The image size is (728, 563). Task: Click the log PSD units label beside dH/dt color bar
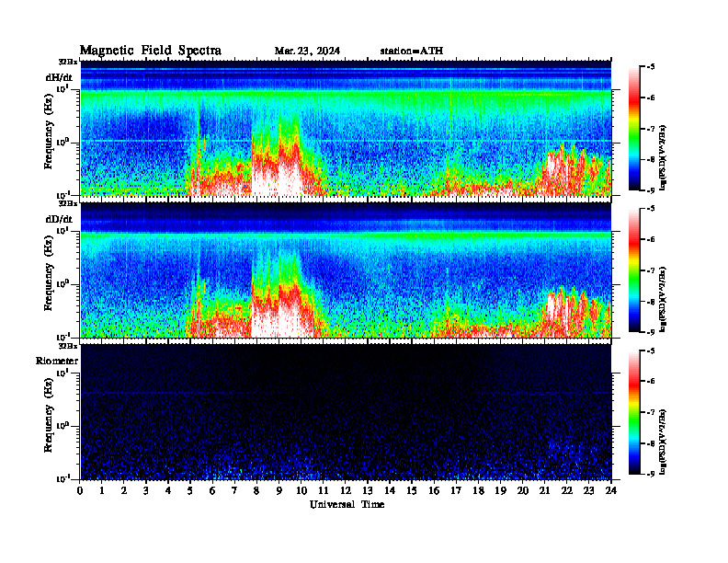[x=663, y=157]
